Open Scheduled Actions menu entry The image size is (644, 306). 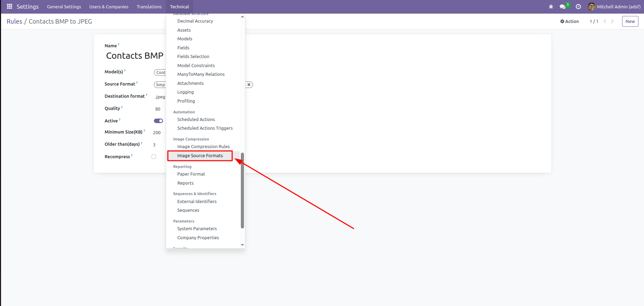(196, 119)
